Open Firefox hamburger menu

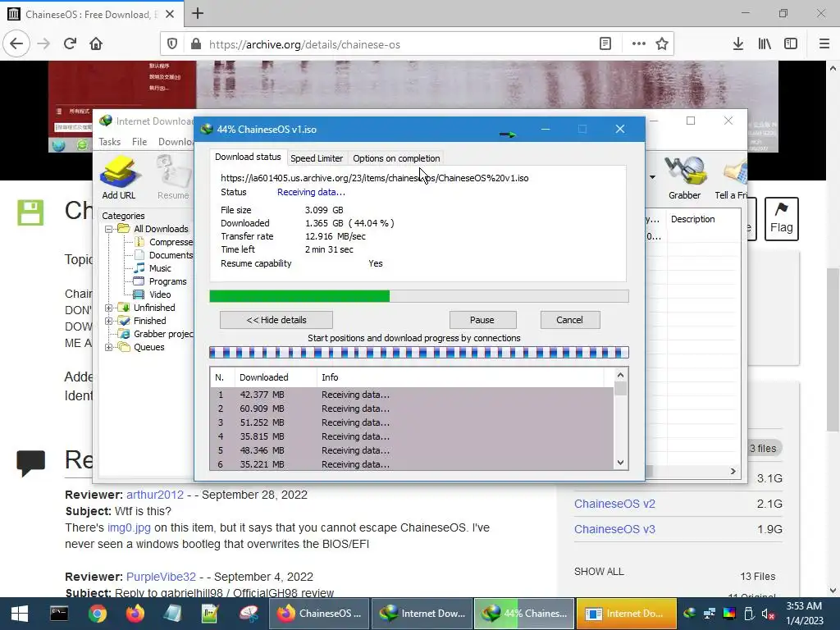click(x=824, y=44)
